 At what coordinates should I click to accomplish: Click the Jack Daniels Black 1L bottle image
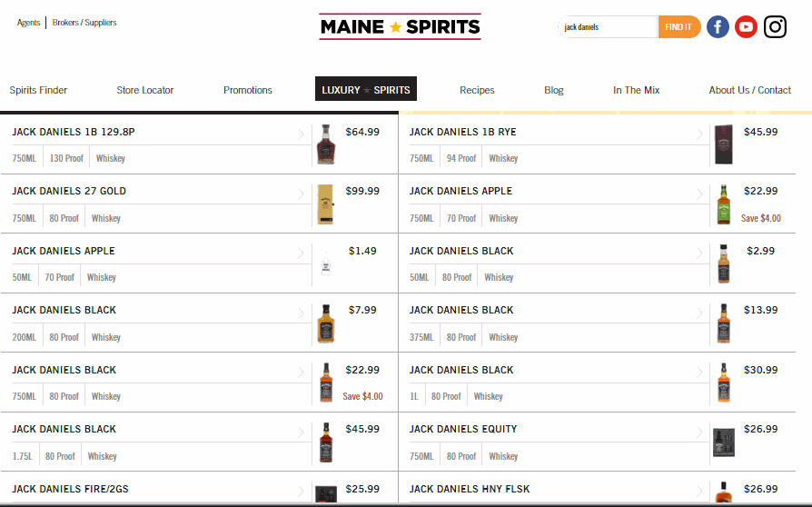[724, 383]
